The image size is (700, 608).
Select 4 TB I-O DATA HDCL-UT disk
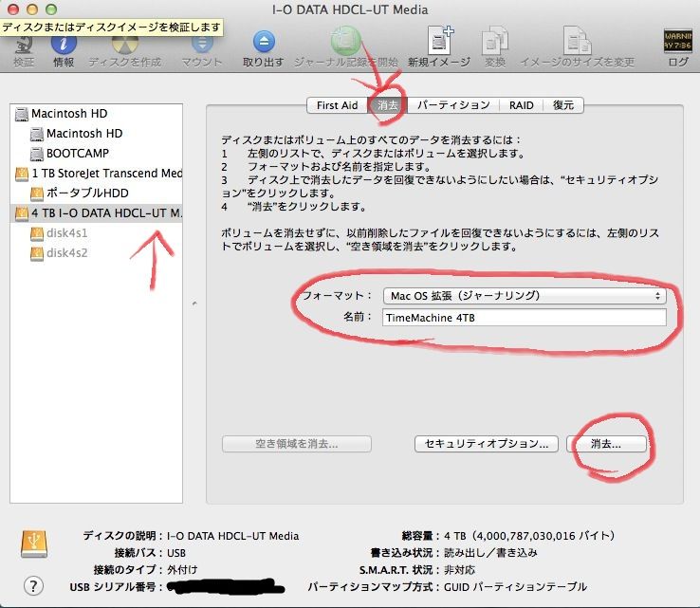point(96,212)
